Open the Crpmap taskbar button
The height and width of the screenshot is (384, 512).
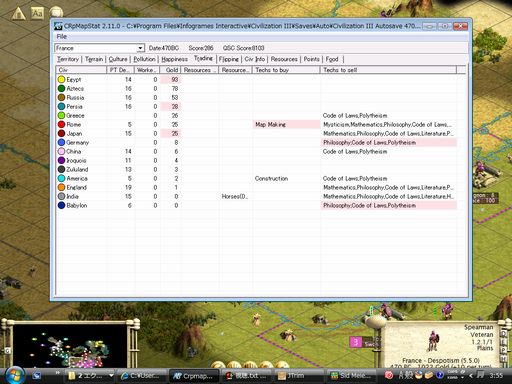[194, 376]
